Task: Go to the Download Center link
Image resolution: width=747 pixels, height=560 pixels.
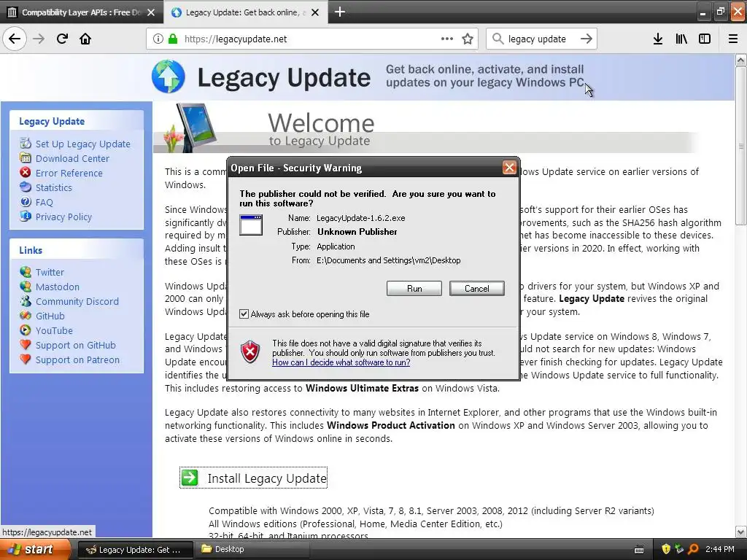Action: click(72, 158)
